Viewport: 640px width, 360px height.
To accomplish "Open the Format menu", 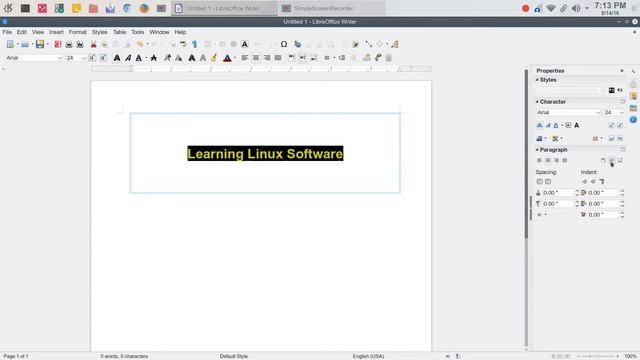I will click(x=78, y=32).
